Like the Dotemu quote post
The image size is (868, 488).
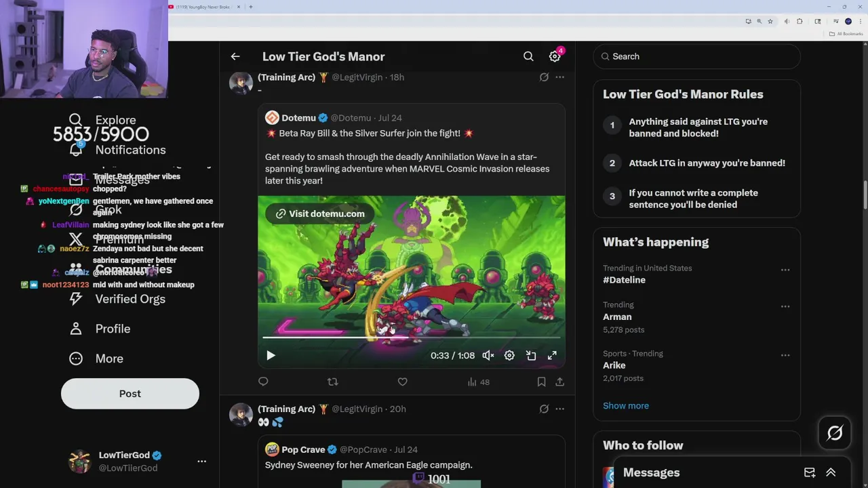coord(402,382)
